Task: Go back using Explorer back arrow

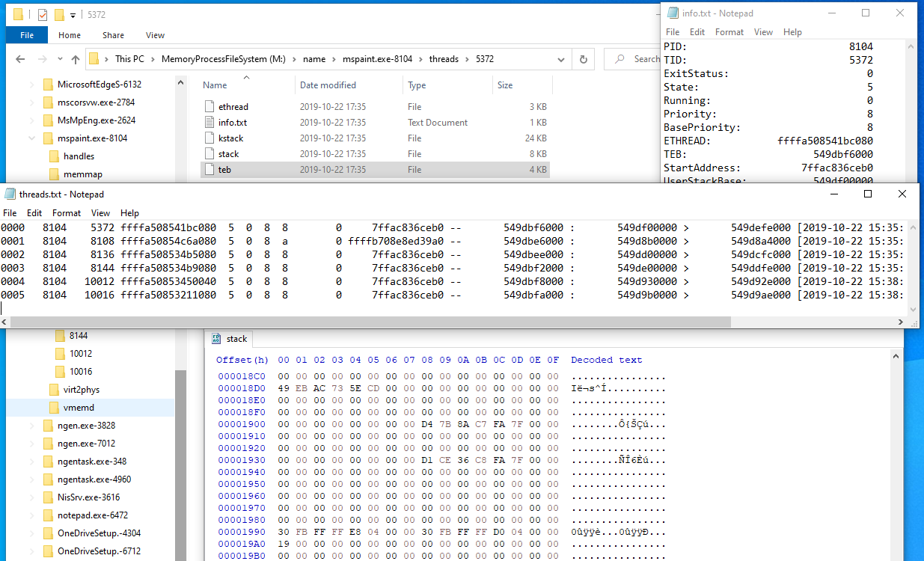Action: (x=21, y=59)
